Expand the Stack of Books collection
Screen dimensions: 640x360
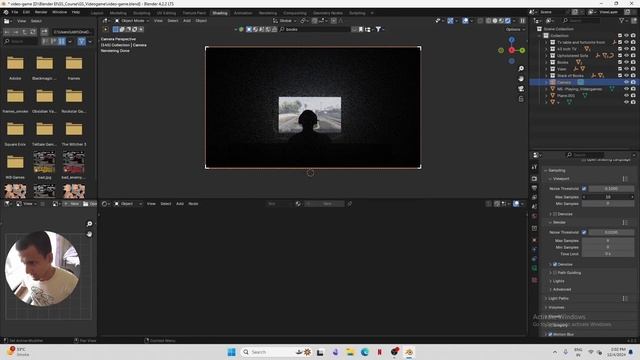pos(546,76)
